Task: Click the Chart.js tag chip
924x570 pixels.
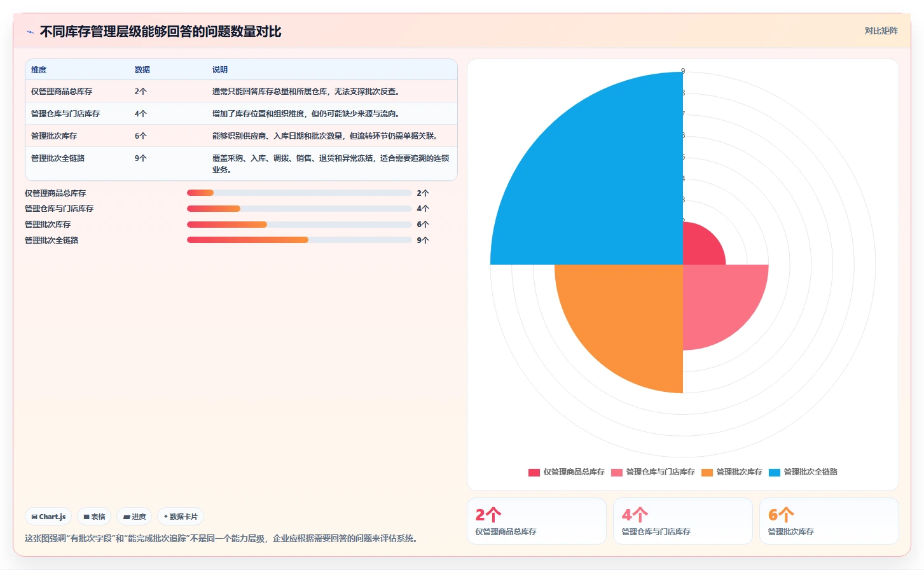Action: click(49, 517)
